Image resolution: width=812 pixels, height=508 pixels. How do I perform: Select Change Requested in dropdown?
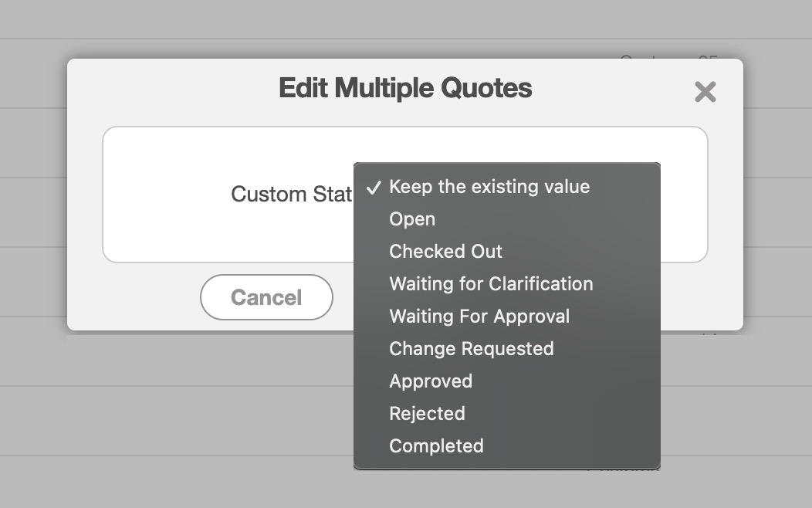pos(471,349)
